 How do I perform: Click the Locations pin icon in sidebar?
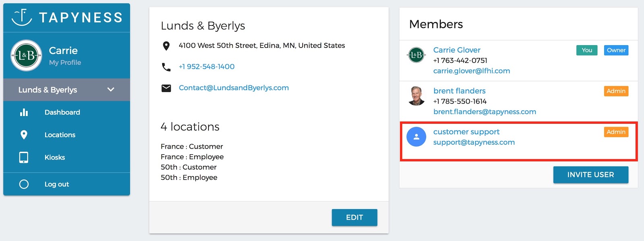coord(24,135)
